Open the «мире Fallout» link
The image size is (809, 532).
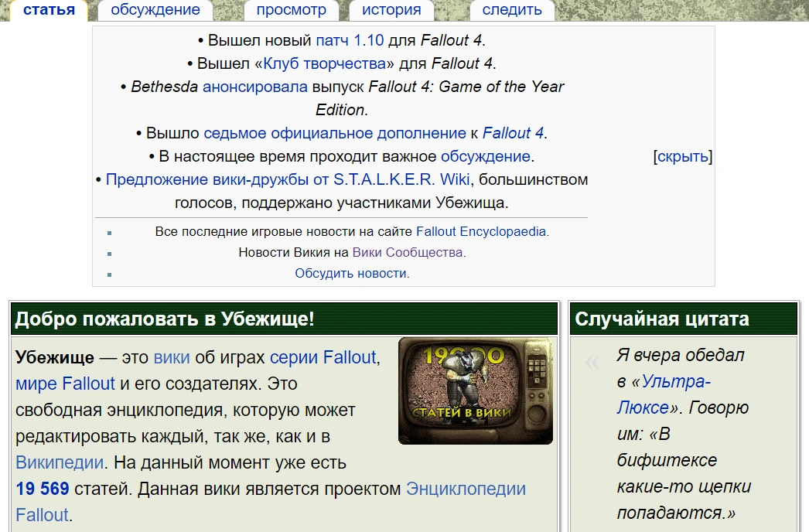click(65, 384)
